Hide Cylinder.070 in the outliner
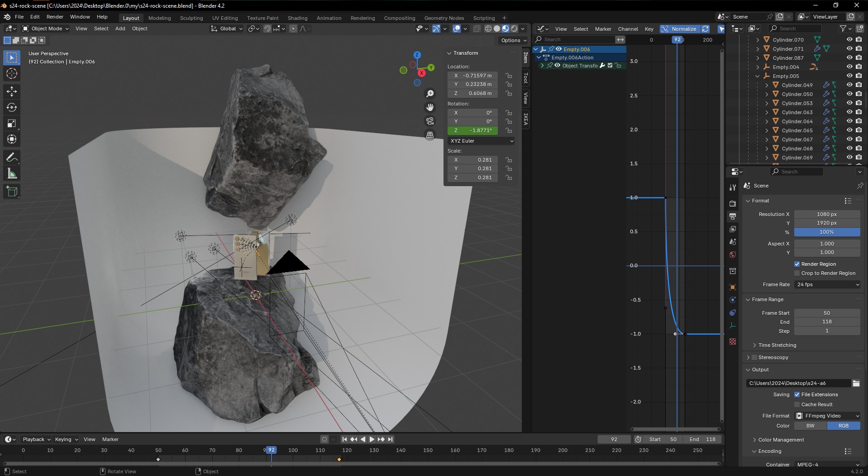This screenshot has width=868, height=476. (x=849, y=39)
